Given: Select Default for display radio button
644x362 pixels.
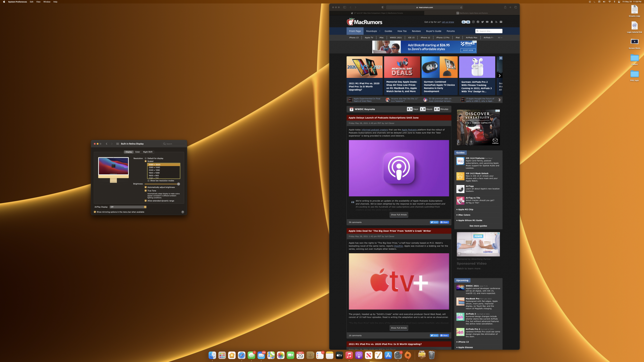Looking at the screenshot, I should [146, 158].
